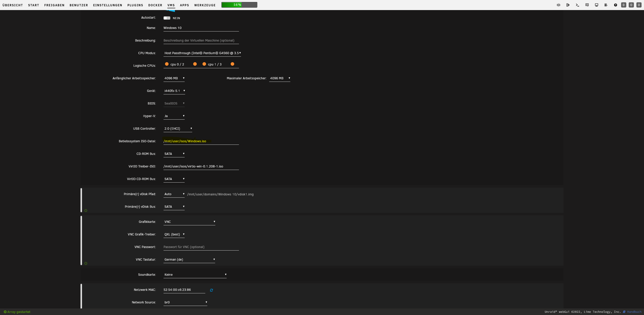Open the system log lines icon
Screen dimensions: 644x315
click(606, 5)
